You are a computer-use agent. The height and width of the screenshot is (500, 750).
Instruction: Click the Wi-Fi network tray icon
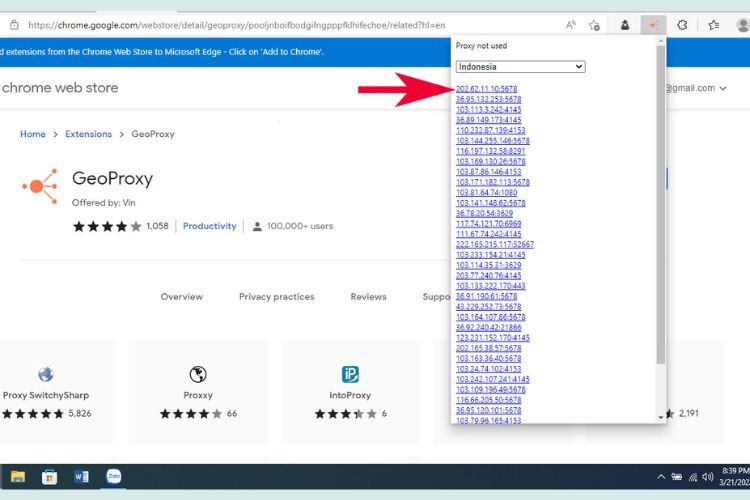[693, 477]
